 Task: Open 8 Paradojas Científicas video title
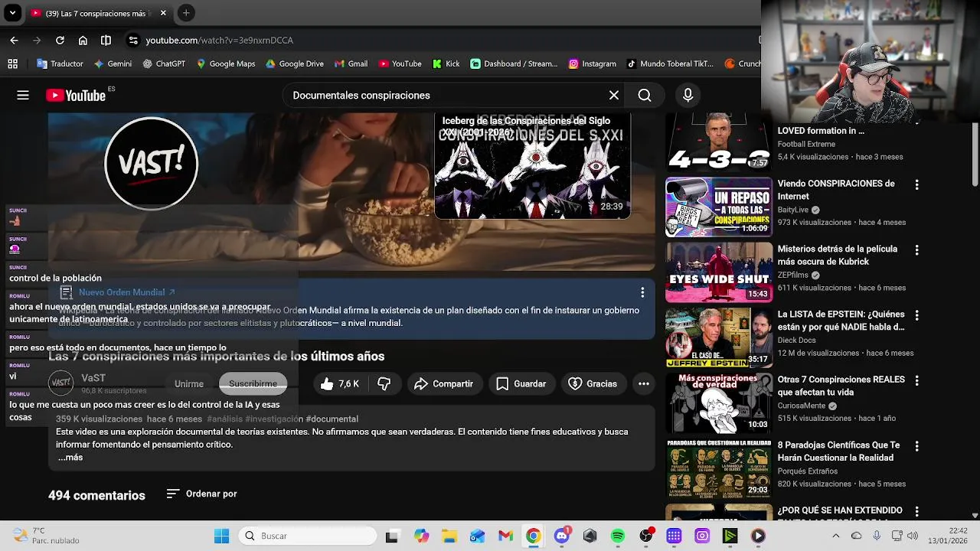click(838, 452)
